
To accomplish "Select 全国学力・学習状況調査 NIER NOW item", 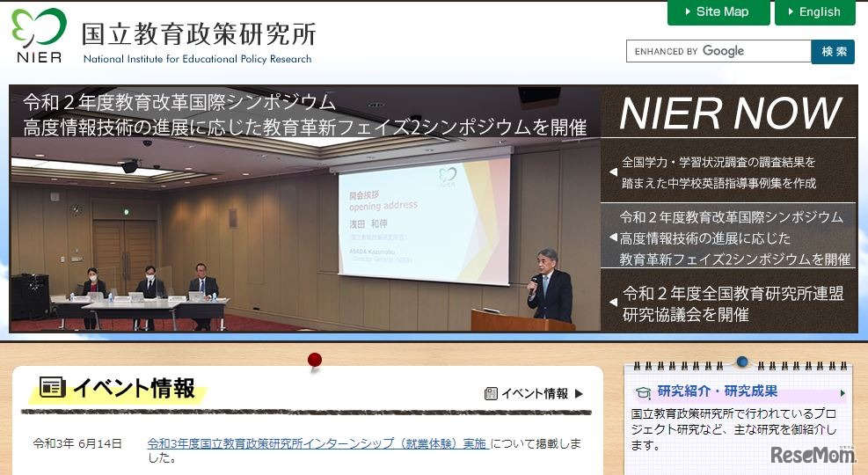I will (x=728, y=172).
